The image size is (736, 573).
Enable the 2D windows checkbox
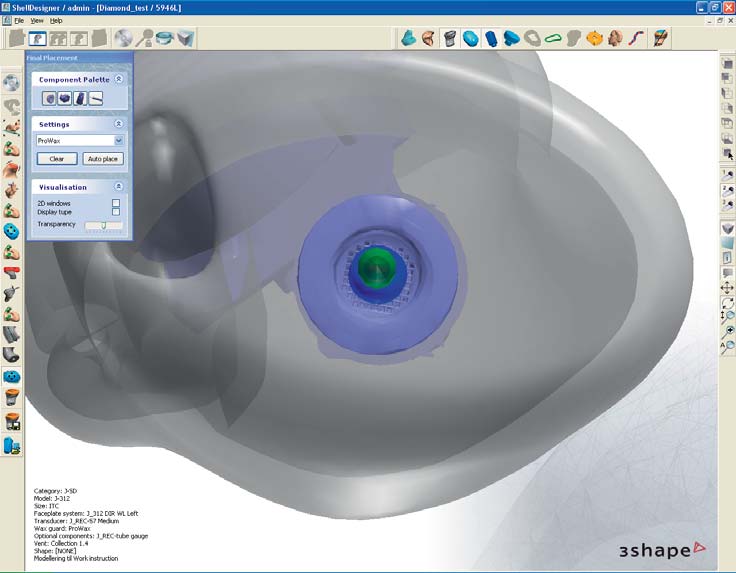coord(116,203)
